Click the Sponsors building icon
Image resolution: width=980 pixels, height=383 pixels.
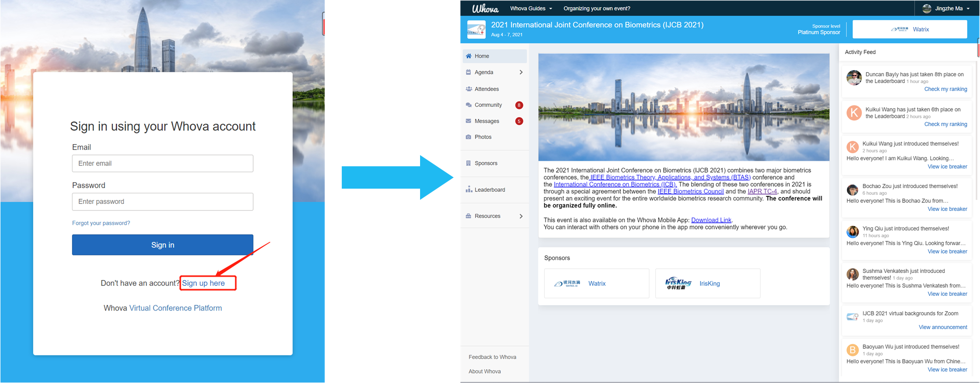[468, 163]
